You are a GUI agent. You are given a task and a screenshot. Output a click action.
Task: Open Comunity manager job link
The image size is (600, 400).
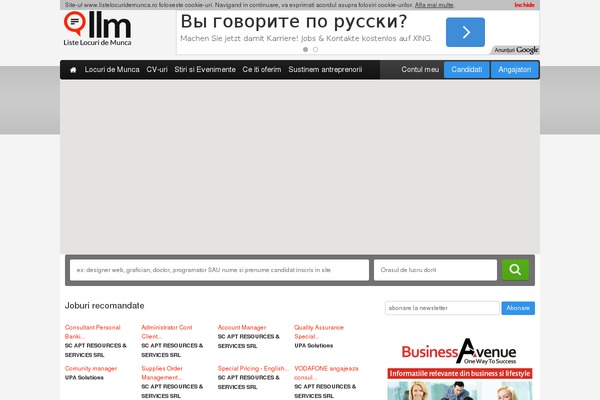pos(91,369)
